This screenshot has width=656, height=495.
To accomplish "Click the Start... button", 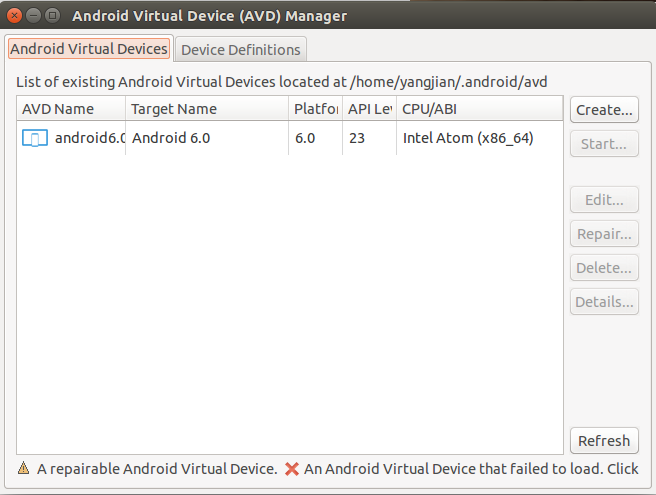I will pos(604,144).
